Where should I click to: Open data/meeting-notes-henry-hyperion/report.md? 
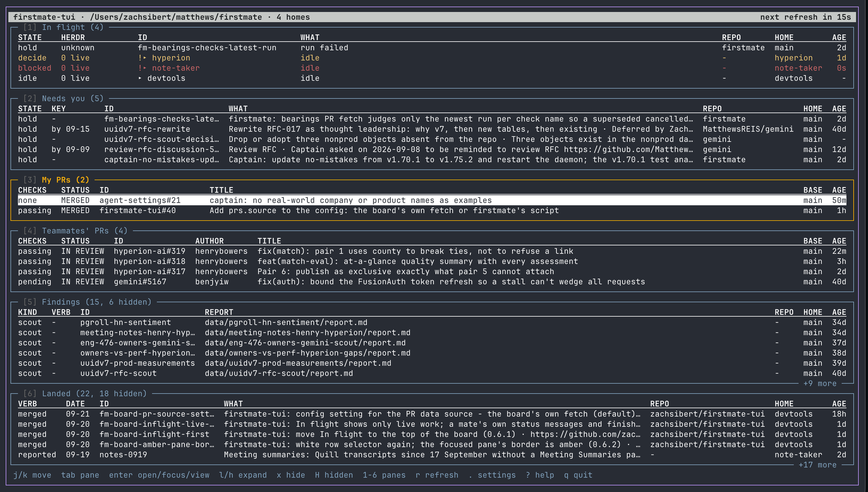pyautogui.click(x=307, y=333)
